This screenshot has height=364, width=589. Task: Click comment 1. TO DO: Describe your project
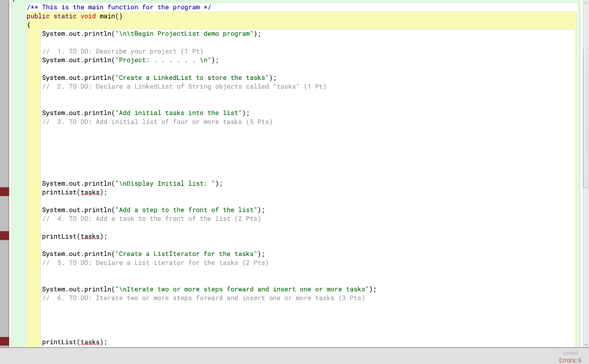(123, 51)
